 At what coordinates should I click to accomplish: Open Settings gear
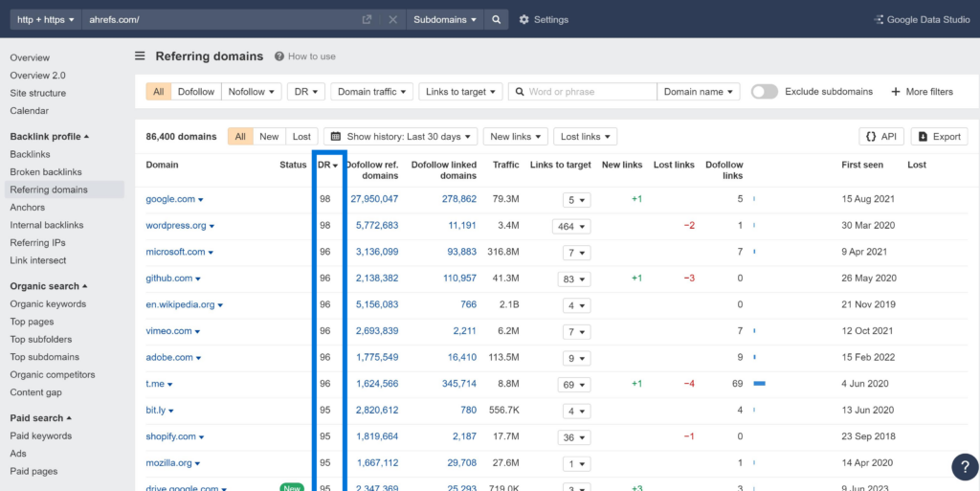pyautogui.click(x=544, y=19)
